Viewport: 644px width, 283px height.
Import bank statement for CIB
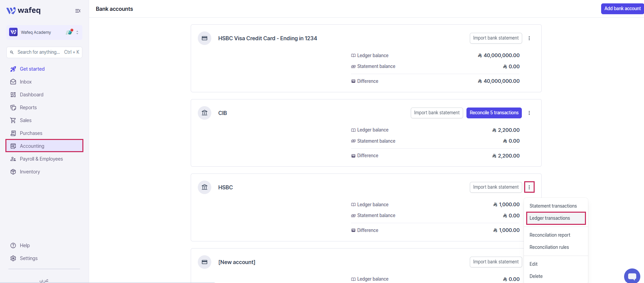coord(437,113)
